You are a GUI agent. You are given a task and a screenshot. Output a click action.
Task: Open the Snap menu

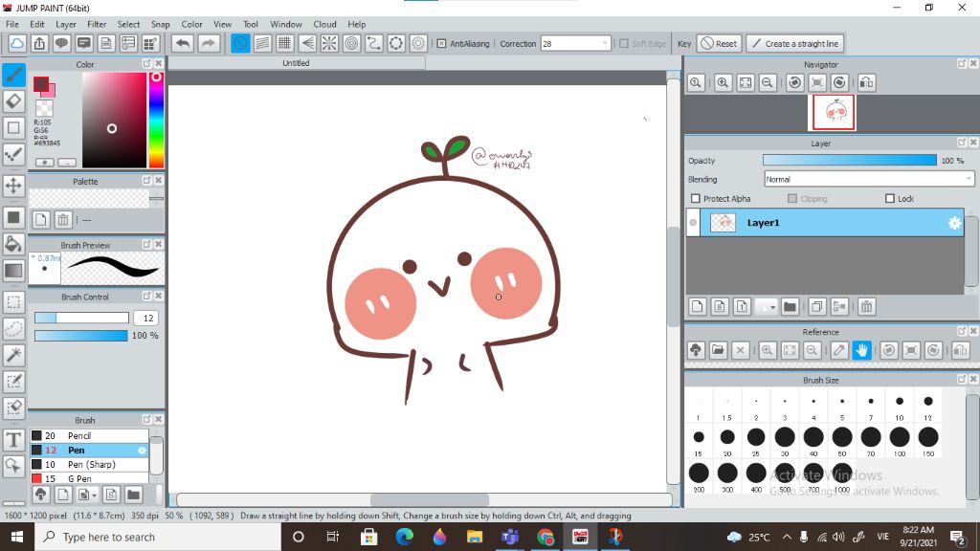tap(160, 24)
